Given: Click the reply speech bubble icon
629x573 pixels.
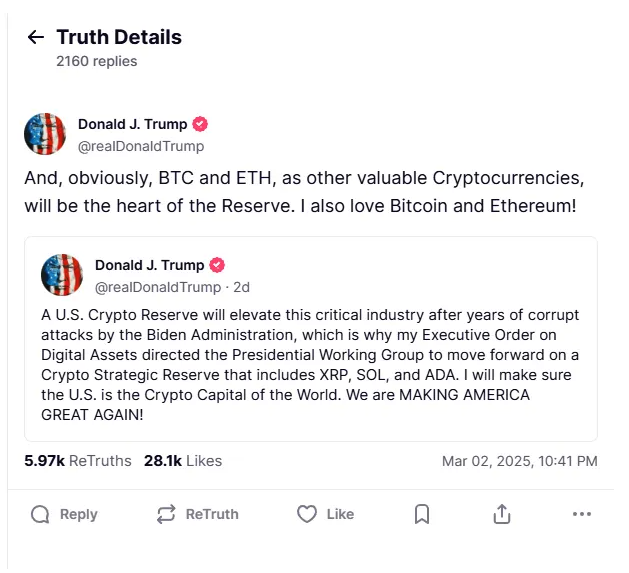Looking at the screenshot, I should point(40,514).
